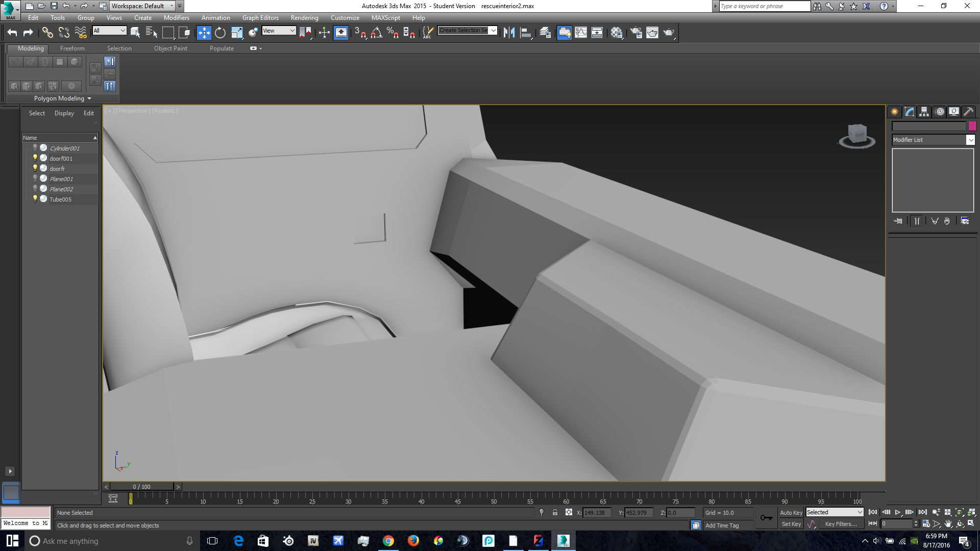Click the teapot Render Production icon
The height and width of the screenshot is (551, 980).
click(x=668, y=33)
